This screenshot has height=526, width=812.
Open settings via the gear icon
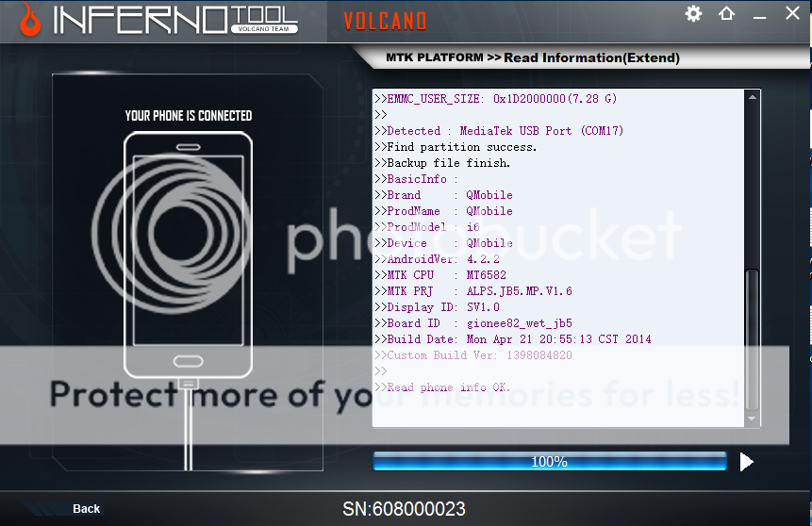[693, 13]
